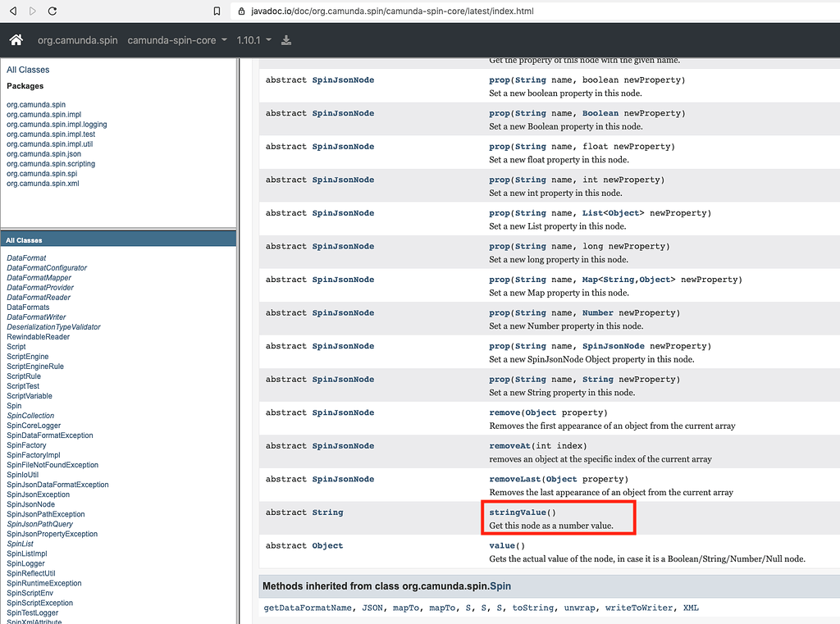Screen dimensions: 840x624
Task: Open DataFormats class
Action: coord(28,307)
